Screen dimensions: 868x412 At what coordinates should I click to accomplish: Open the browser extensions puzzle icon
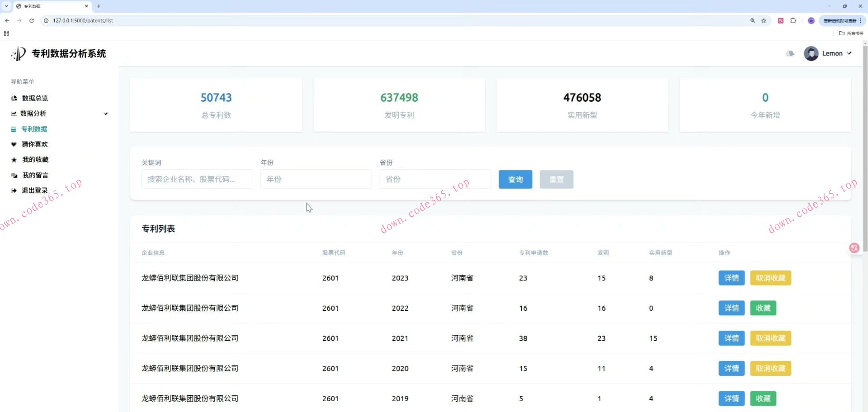tap(793, 21)
